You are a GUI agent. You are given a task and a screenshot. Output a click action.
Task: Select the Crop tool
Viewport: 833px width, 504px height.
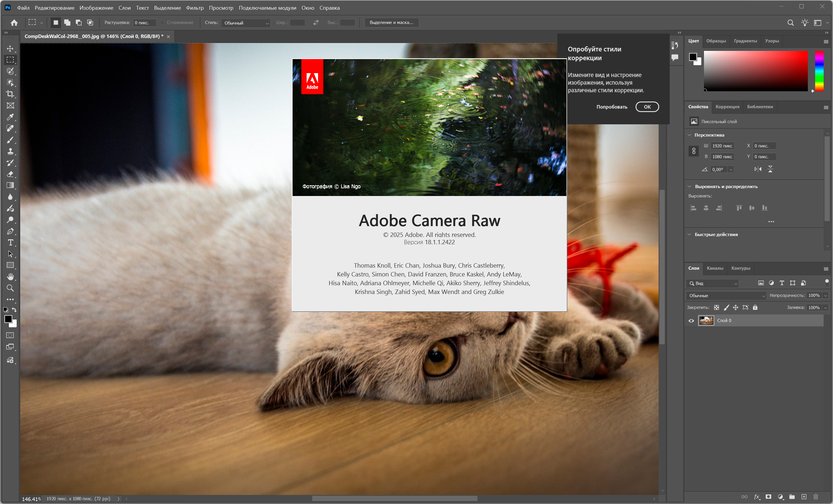[10, 94]
